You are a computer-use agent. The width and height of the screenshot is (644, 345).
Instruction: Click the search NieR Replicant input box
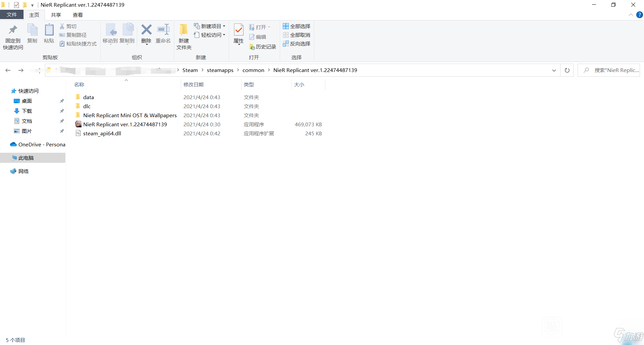click(x=609, y=70)
